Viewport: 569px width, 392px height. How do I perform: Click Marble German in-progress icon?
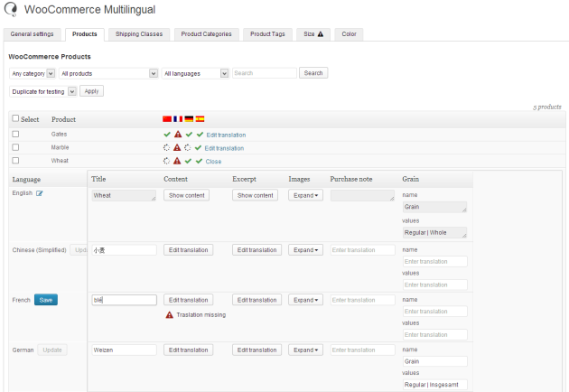[187, 148]
